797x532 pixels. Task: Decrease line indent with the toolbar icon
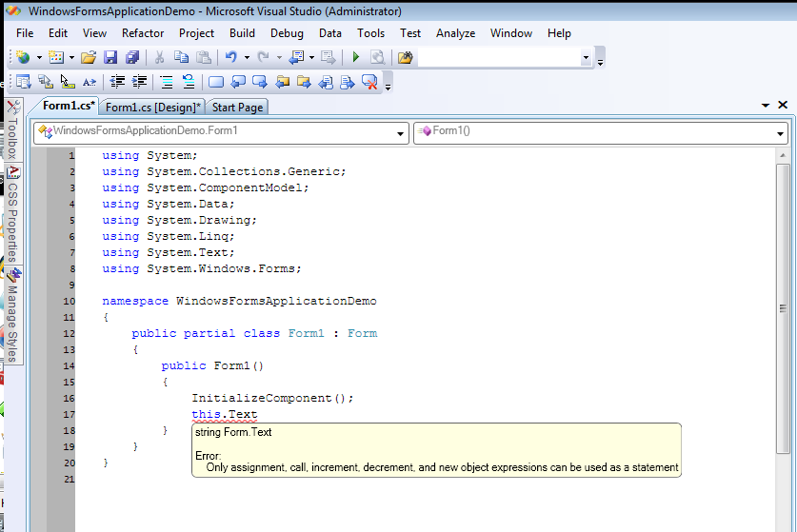point(117,81)
